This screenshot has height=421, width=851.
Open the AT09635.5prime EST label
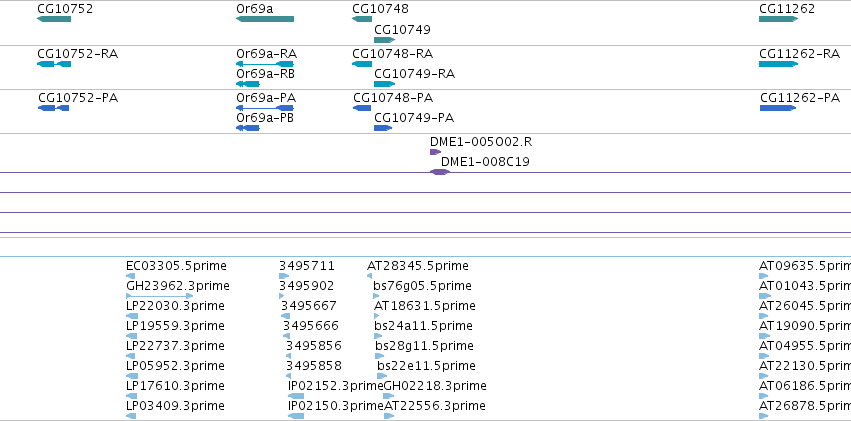[x=805, y=266]
